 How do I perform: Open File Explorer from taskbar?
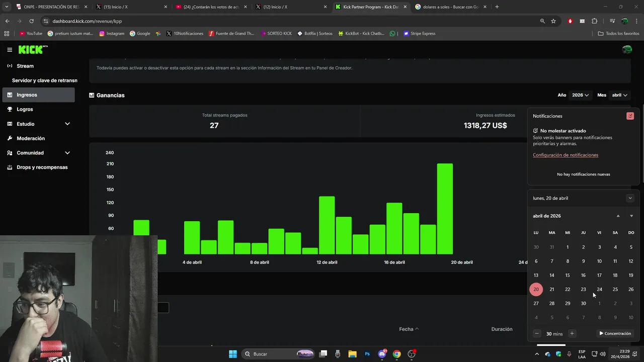[x=352, y=354]
